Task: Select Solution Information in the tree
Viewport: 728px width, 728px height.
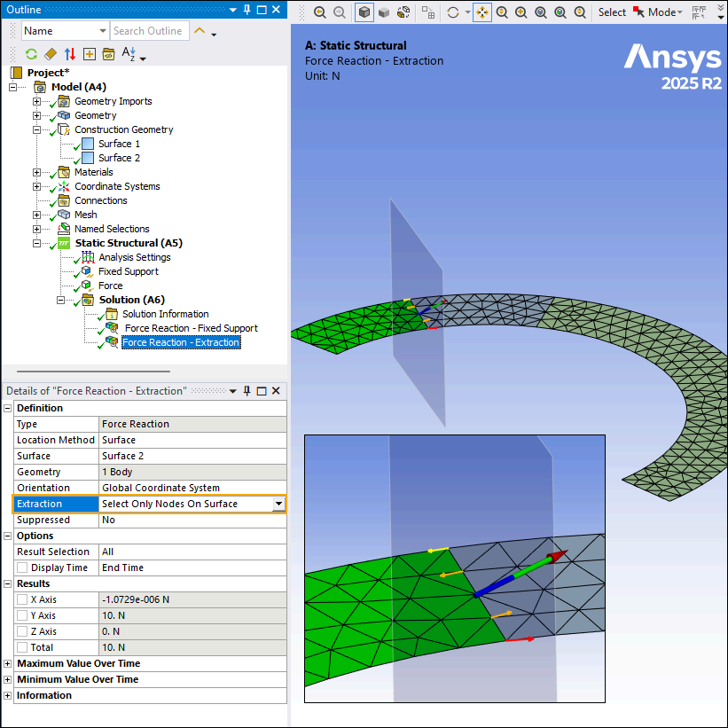Action: [x=165, y=314]
